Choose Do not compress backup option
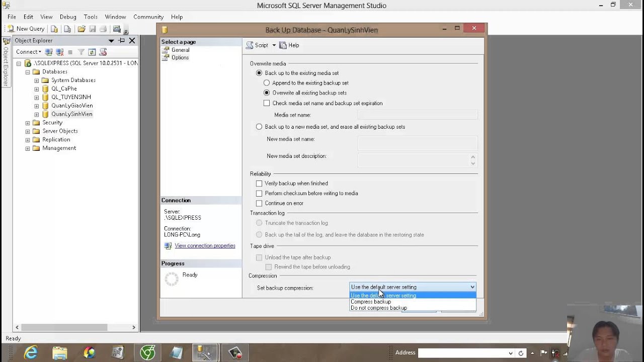The width and height of the screenshot is (644, 362). click(x=413, y=308)
